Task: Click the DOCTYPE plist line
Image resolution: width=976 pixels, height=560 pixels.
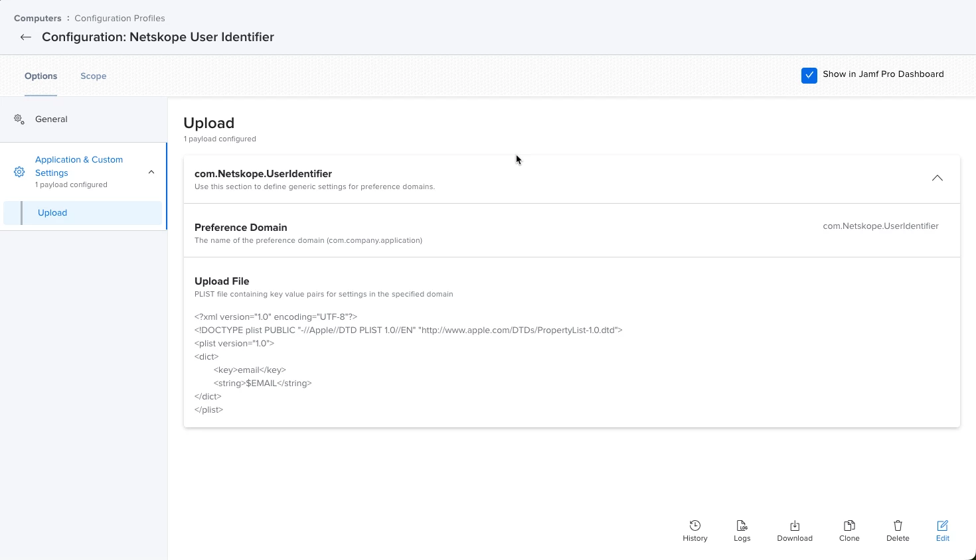Action: [x=408, y=330]
